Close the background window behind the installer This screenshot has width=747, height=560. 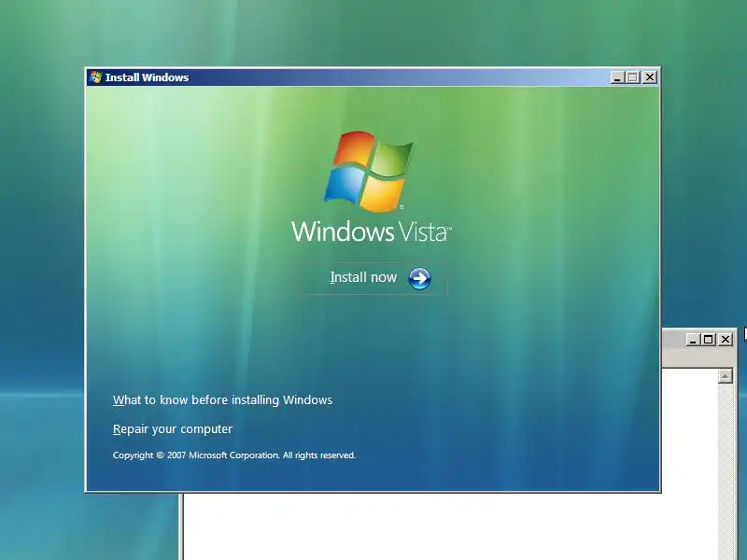tap(726, 340)
